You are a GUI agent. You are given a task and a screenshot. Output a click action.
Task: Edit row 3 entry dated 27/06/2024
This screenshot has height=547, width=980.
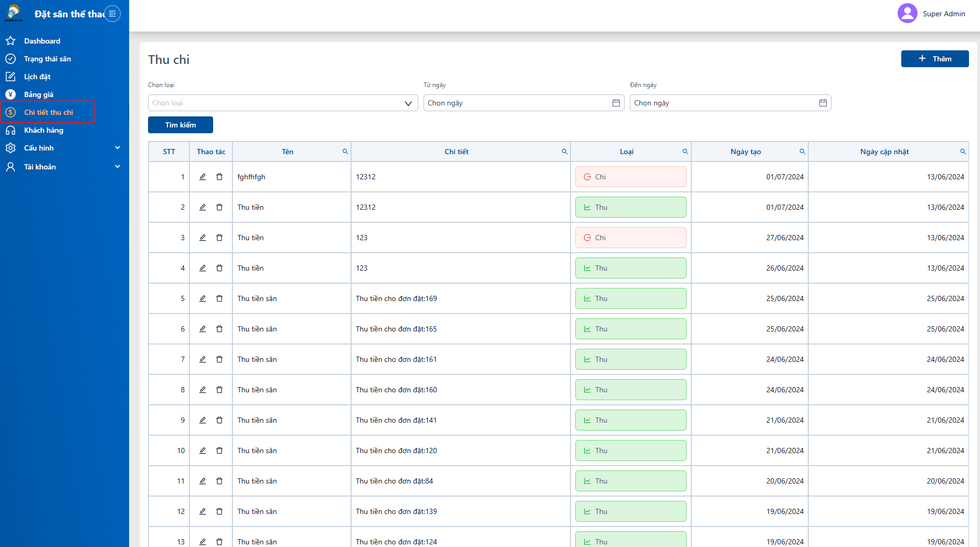click(203, 238)
